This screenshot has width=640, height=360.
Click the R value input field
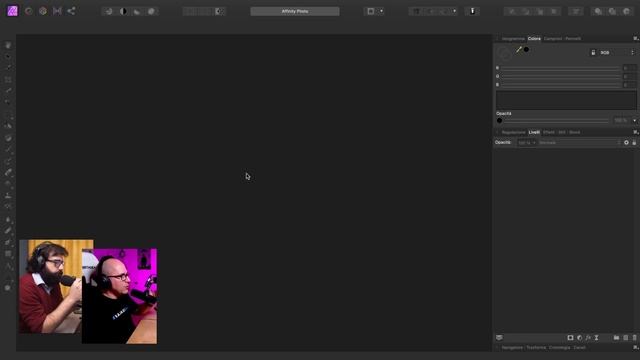(x=629, y=68)
